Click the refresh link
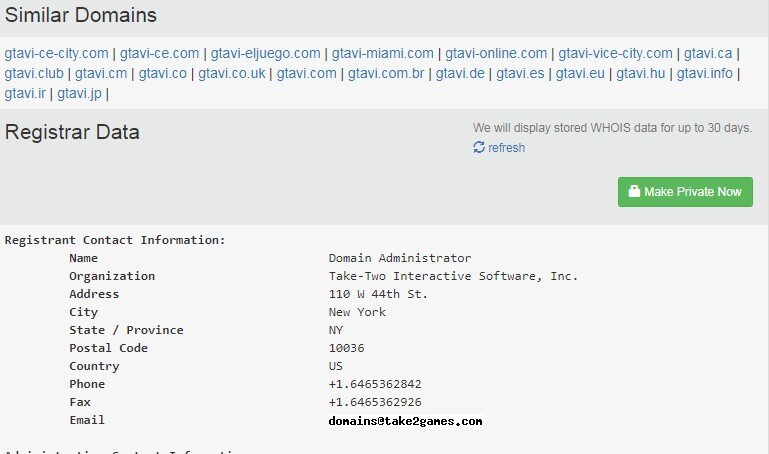The width and height of the screenshot is (769, 454). tap(507, 148)
